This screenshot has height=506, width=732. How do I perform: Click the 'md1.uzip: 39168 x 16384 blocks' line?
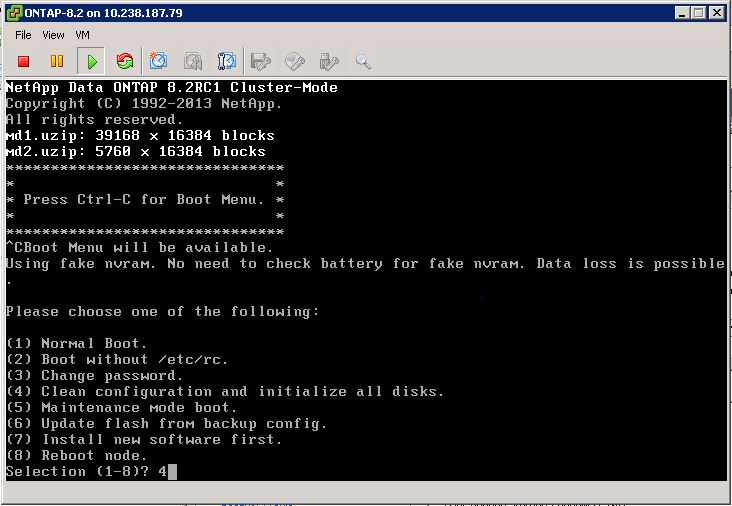tap(140, 135)
